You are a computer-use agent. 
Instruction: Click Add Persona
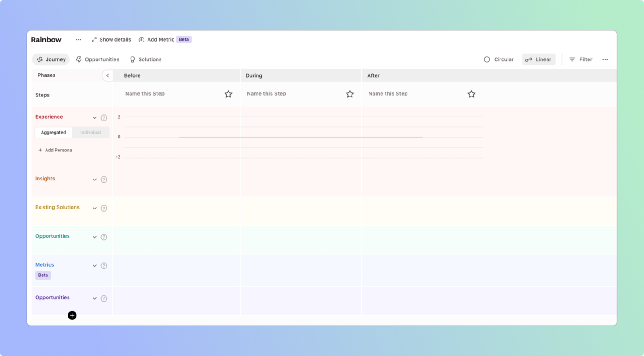click(x=55, y=150)
